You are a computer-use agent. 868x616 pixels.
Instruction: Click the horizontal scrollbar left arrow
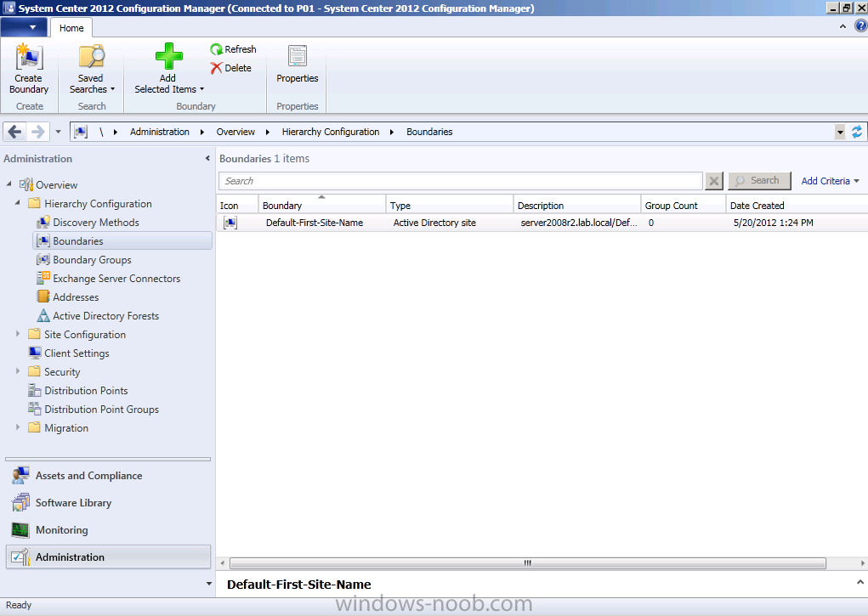(x=223, y=562)
